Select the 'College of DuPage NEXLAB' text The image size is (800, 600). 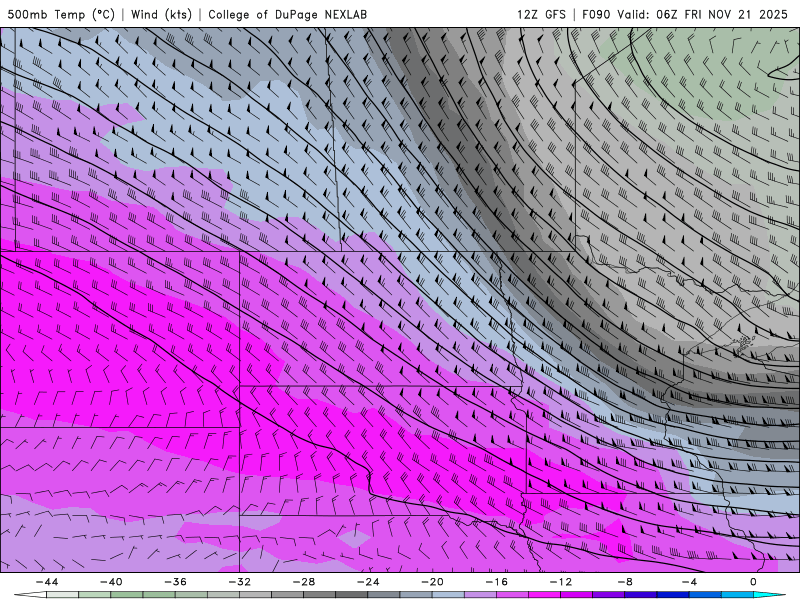click(x=287, y=14)
